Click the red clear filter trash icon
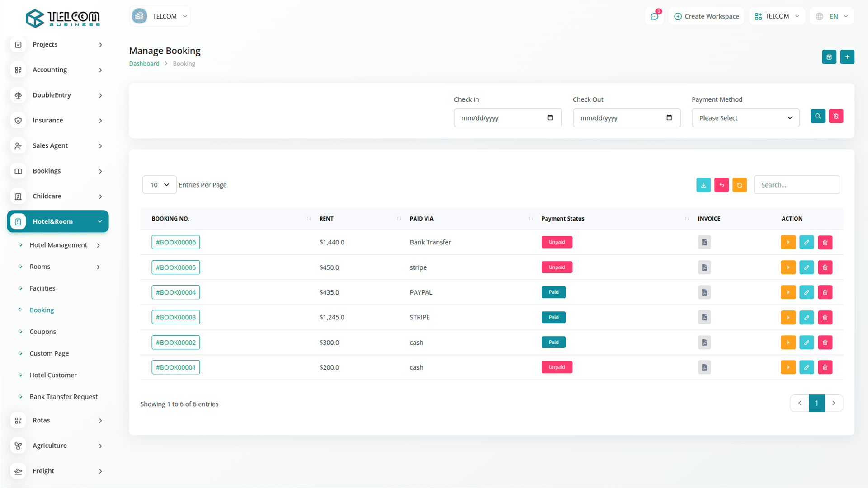 (x=835, y=116)
